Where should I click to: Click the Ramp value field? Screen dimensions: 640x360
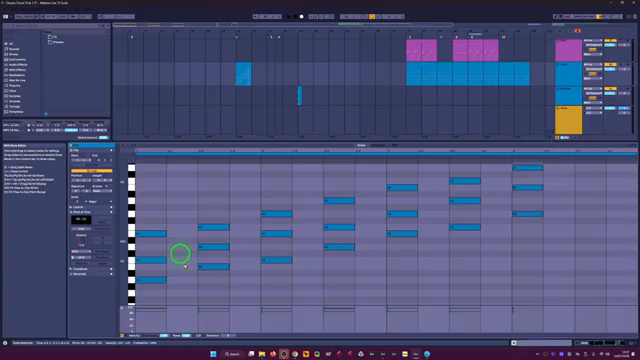pyautogui.click(x=186, y=336)
